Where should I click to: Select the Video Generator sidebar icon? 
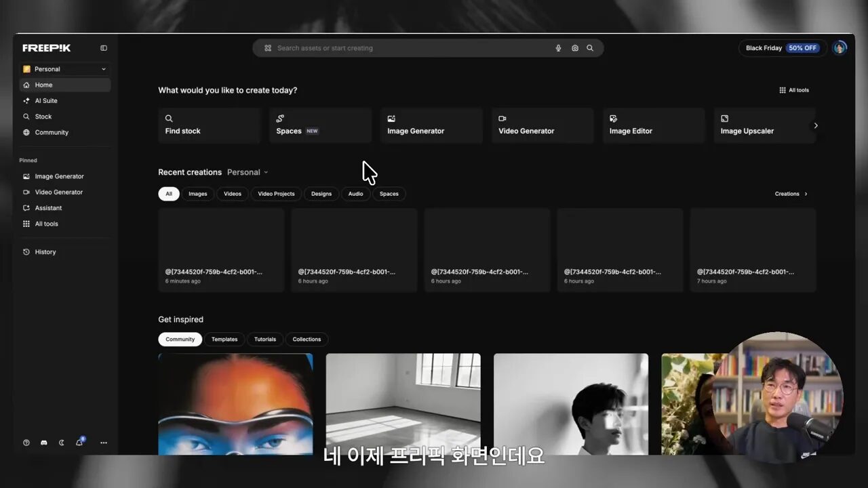[x=26, y=192]
